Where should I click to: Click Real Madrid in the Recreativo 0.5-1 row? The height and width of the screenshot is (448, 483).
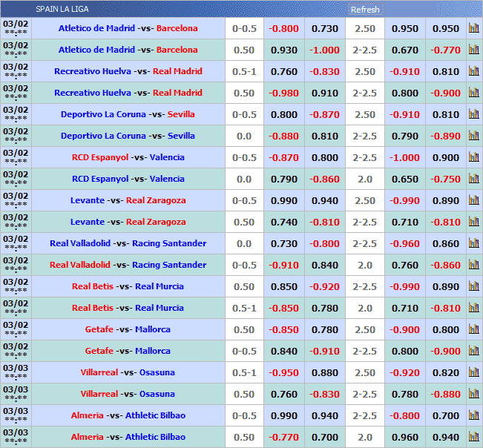[177, 72]
